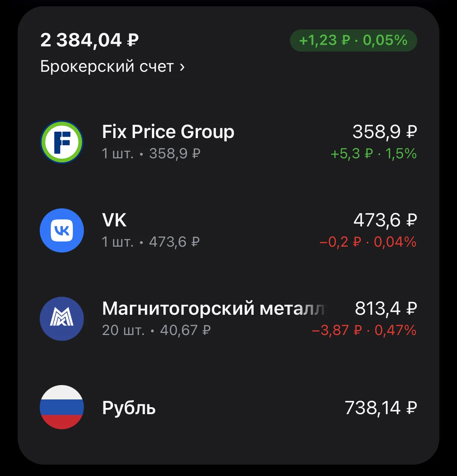
Task: Tap Fix Price value 358,9 ₽
Action: pyautogui.click(x=385, y=131)
